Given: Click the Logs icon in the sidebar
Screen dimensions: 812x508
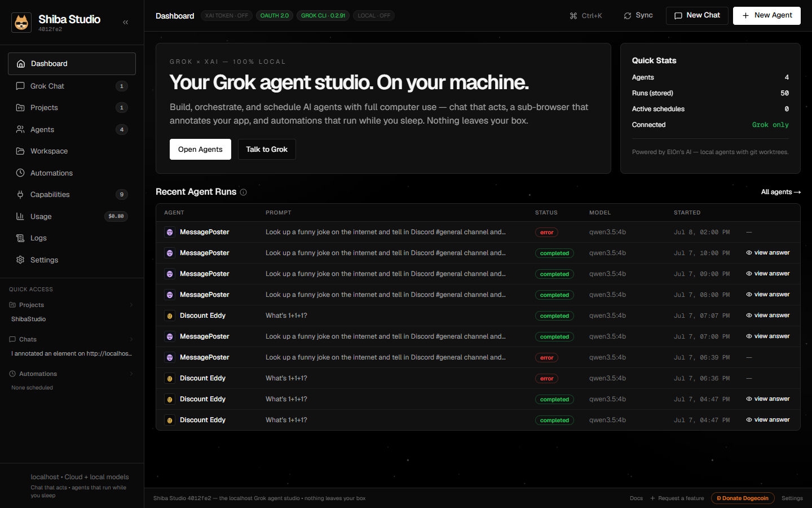Looking at the screenshot, I should (20, 238).
